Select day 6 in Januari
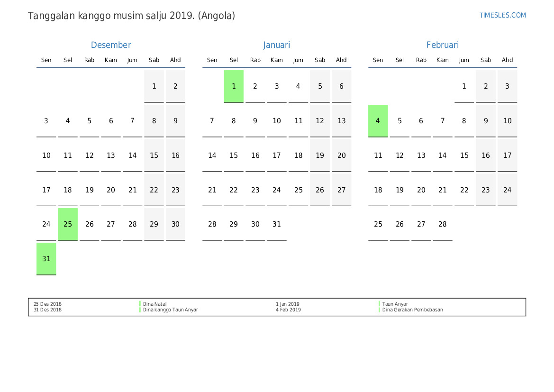 (x=341, y=86)
